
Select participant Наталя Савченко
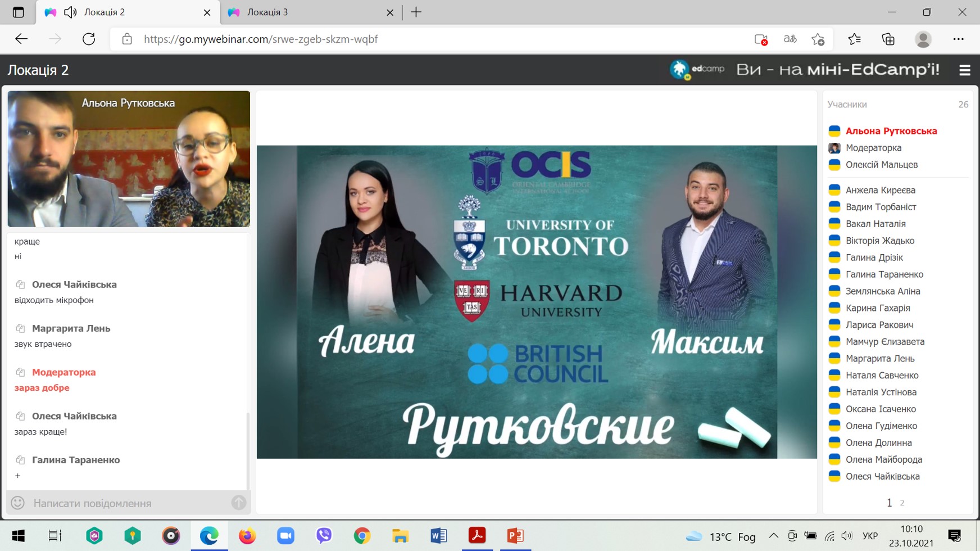(x=882, y=376)
